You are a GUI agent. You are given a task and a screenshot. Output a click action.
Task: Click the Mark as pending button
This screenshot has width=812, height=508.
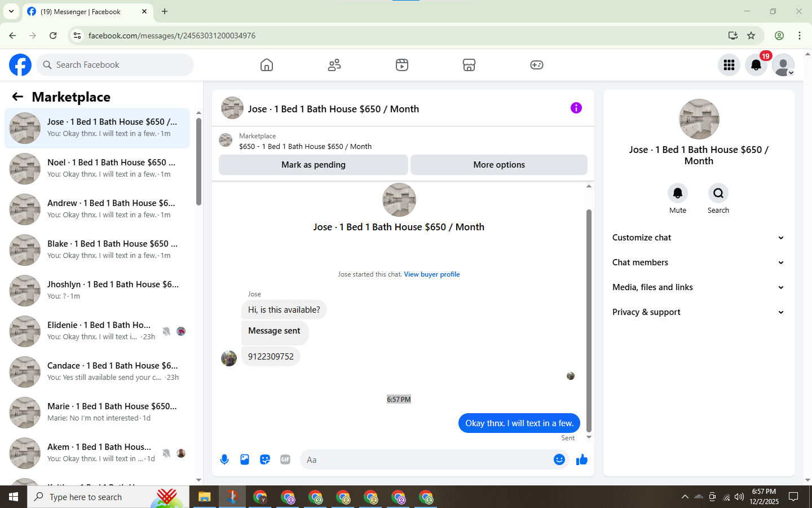coord(314,165)
